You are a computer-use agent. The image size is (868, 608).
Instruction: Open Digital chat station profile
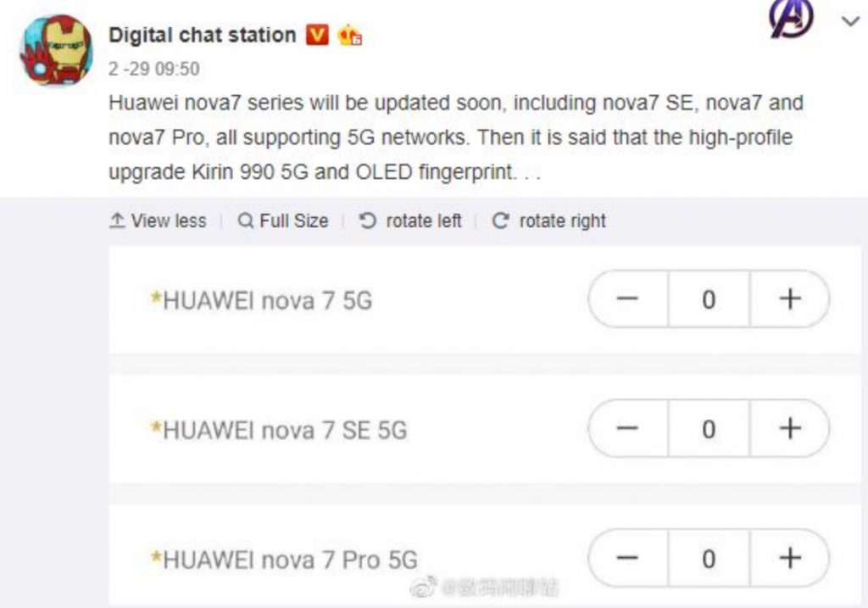coord(202,35)
